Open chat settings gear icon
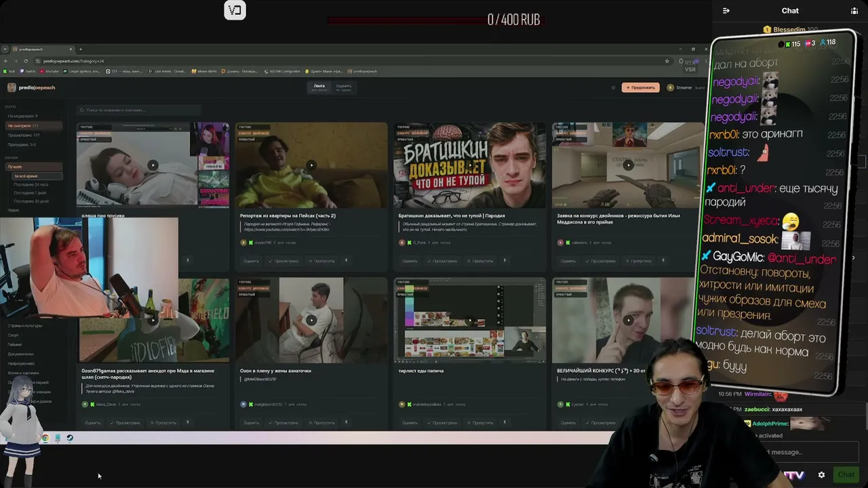The image size is (868, 488). (821, 475)
